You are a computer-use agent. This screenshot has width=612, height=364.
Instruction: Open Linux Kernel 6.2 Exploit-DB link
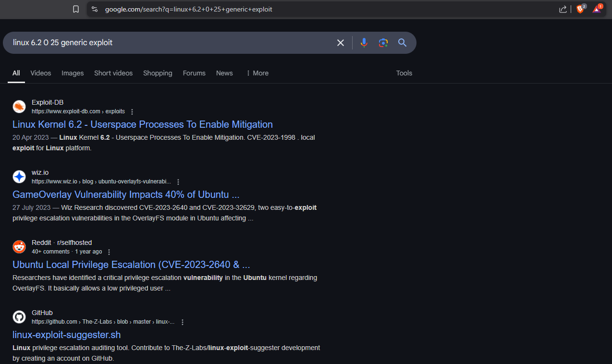[142, 124]
